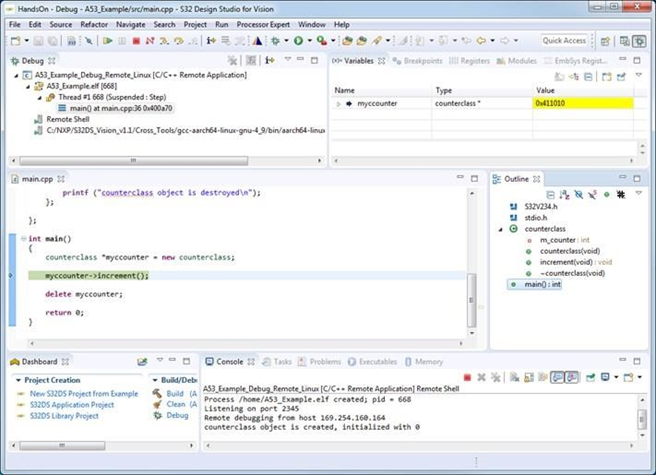Switch to the Modules tab
Screen dimensions: 656x475
pos(516,61)
